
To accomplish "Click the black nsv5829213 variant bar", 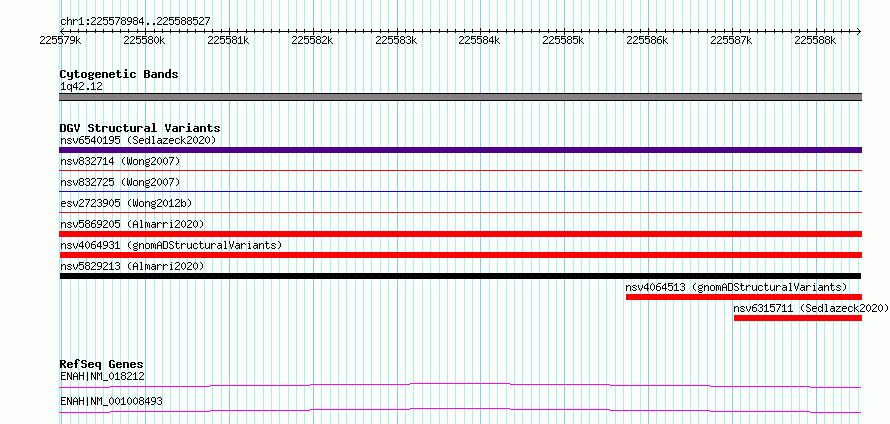I will pyautogui.click(x=460, y=276).
